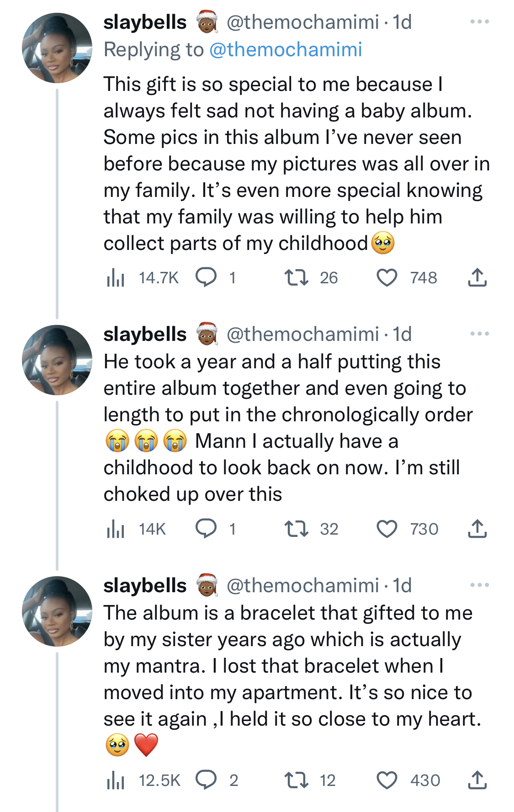Retweet the tweet showing 32 retweets
This screenshot has width=514, height=812.
pos(297,529)
